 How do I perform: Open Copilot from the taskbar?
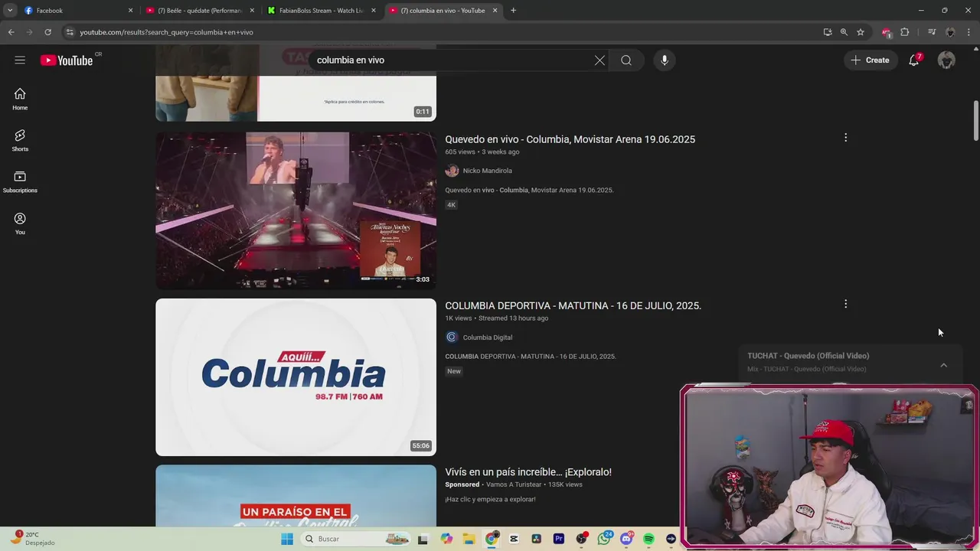(446, 539)
